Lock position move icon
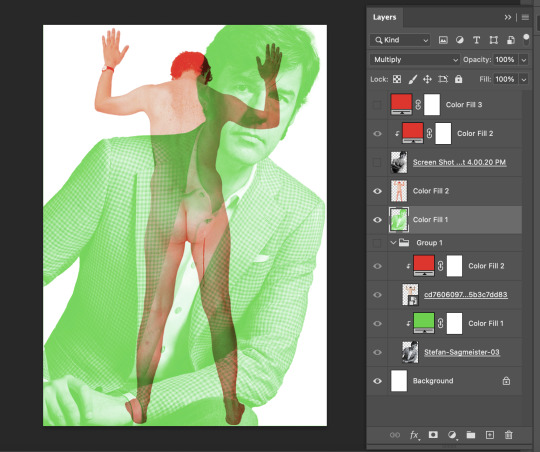The height and width of the screenshot is (452, 540). [427, 79]
